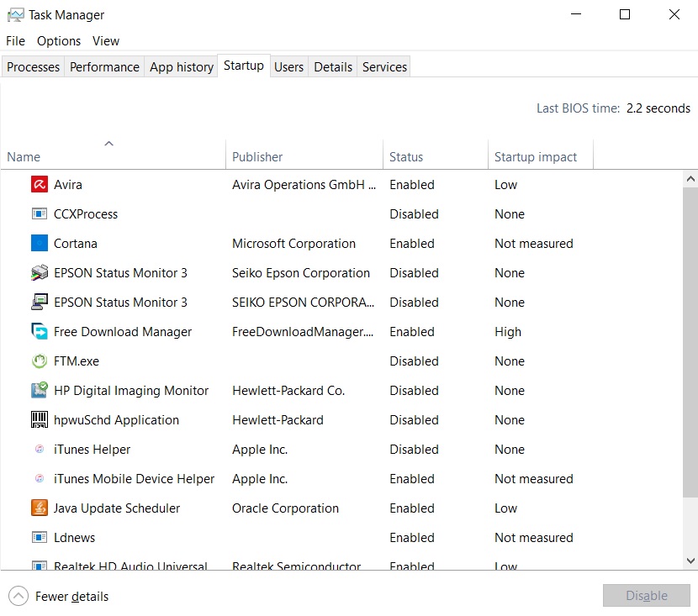Select the Startup tab

pyautogui.click(x=244, y=66)
